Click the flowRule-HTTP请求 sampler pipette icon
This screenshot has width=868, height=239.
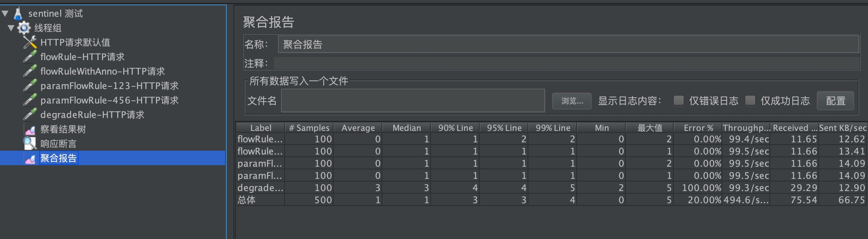(x=30, y=57)
